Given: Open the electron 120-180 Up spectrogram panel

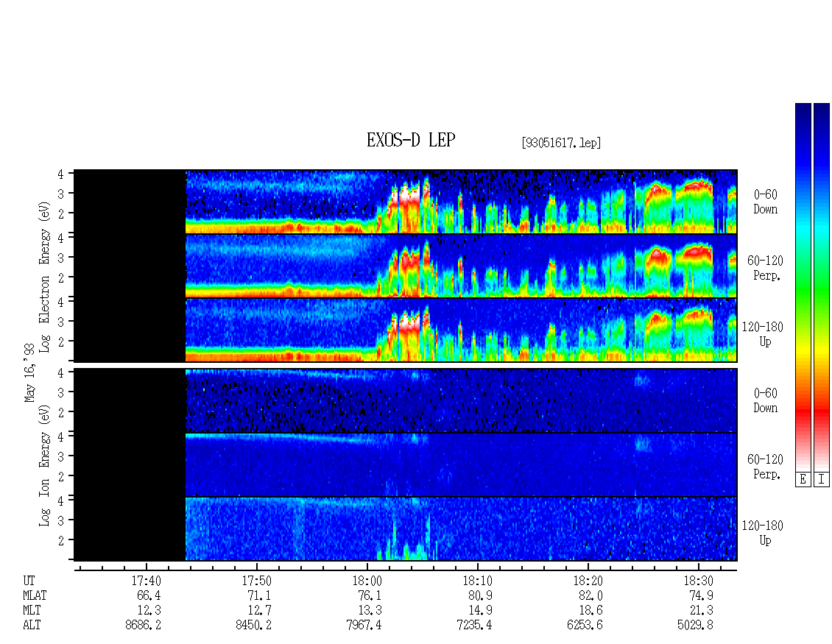Looking at the screenshot, I should 406,330.
